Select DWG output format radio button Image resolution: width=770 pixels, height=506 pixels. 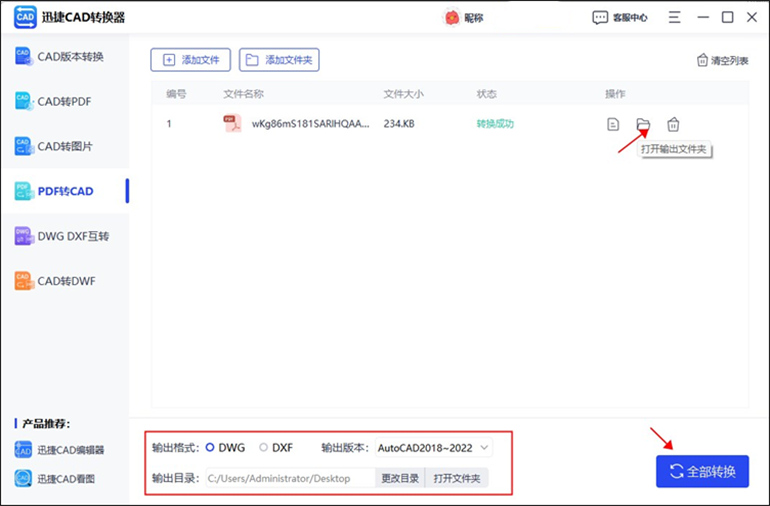tap(210, 448)
